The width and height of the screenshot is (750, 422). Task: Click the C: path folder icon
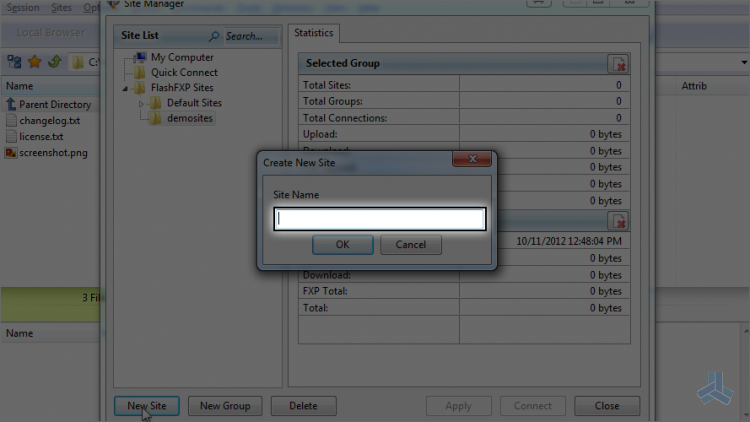coord(77,62)
